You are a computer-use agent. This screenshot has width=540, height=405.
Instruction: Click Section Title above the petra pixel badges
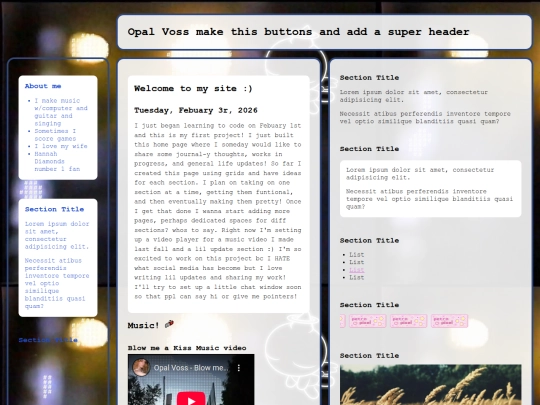[369, 305]
